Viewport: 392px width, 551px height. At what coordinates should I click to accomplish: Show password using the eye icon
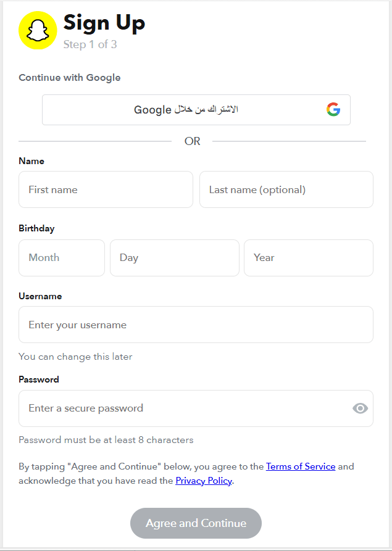pyautogui.click(x=360, y=408)
